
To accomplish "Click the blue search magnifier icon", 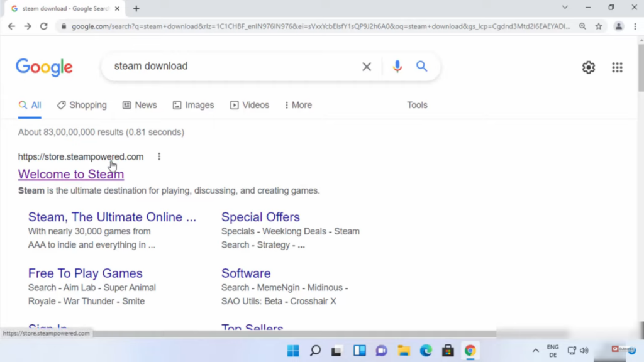I will [421, 67].
